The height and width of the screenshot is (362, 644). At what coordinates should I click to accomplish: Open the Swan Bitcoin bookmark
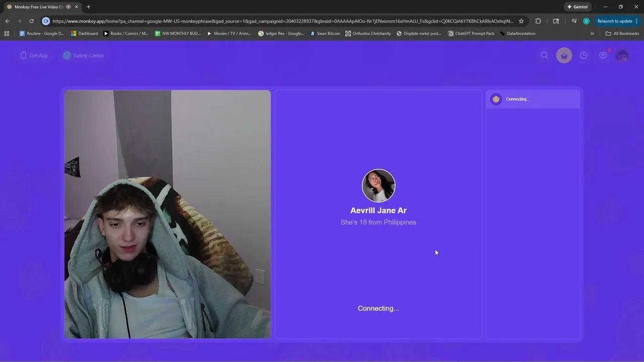[x=326, y=33]
